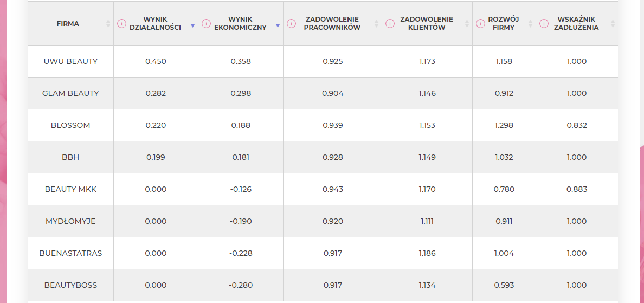Click the Firma column header label
Screen dimensions: 644x303
point(68,24)
